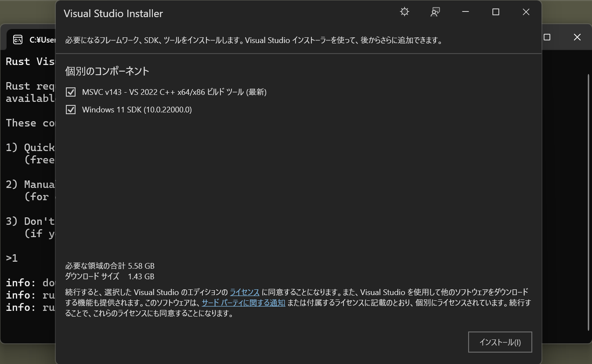This screenshot has width=592, height=364.
Task: Click the Visual Studio Installer title text
Action: pos(113,14)
